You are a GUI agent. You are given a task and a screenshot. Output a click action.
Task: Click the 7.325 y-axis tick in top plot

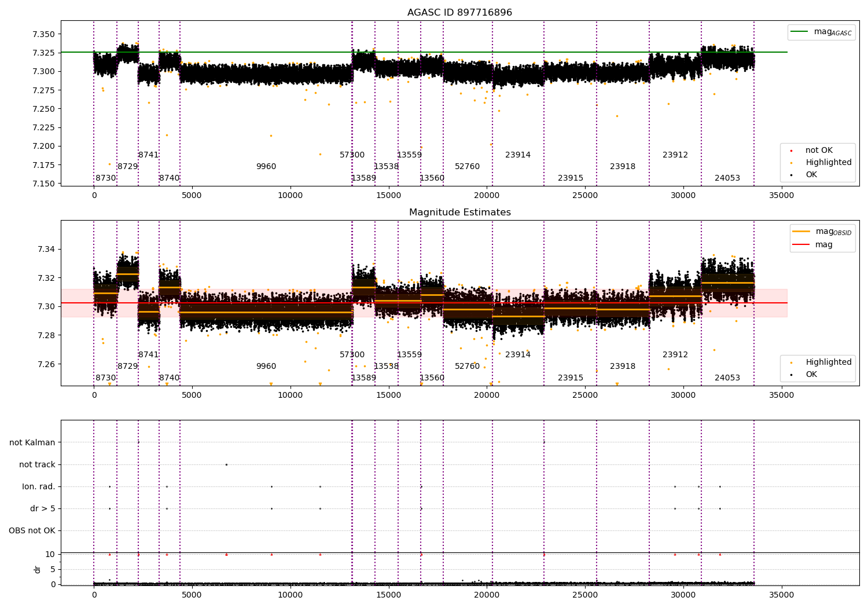pos(43,53)
